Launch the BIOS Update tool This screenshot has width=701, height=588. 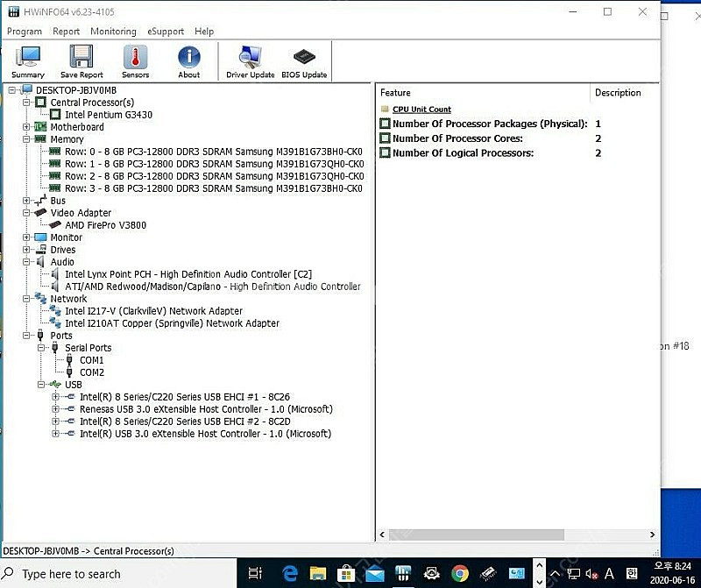point(304,61)
